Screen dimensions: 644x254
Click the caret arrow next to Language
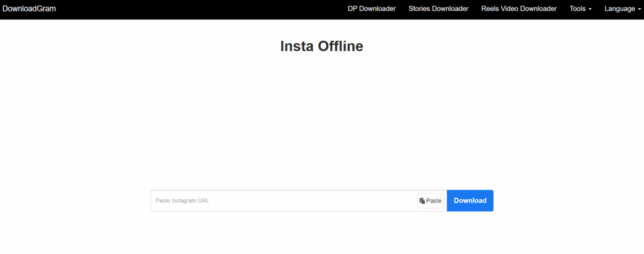[639, 9]
